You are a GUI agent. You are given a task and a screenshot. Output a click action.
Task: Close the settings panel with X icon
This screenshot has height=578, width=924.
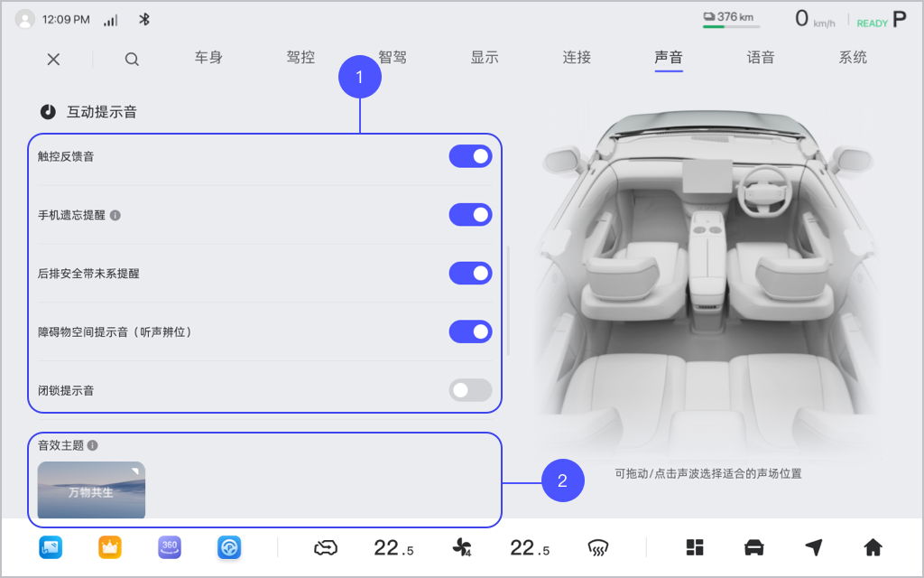53,59
